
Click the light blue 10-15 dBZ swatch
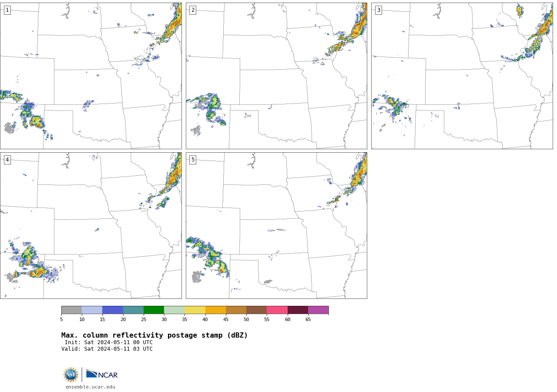92,310
